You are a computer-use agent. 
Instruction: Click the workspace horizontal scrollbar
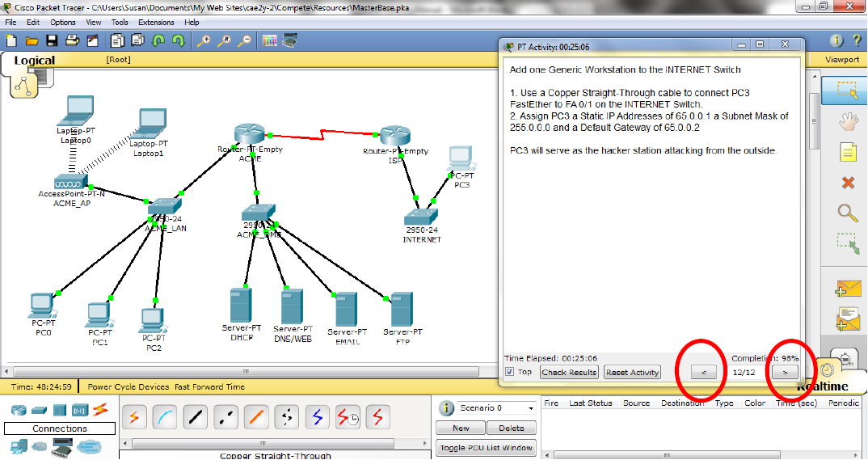pos(246,371)
